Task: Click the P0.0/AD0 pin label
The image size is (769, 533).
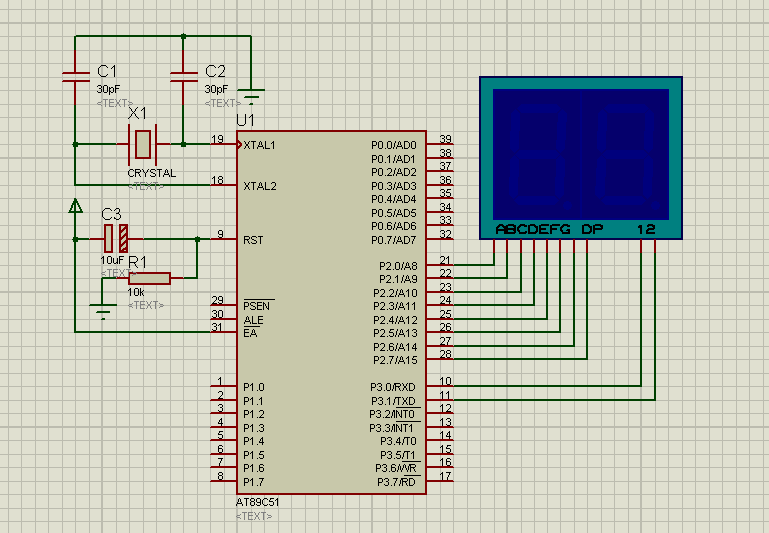Action: 394,145
